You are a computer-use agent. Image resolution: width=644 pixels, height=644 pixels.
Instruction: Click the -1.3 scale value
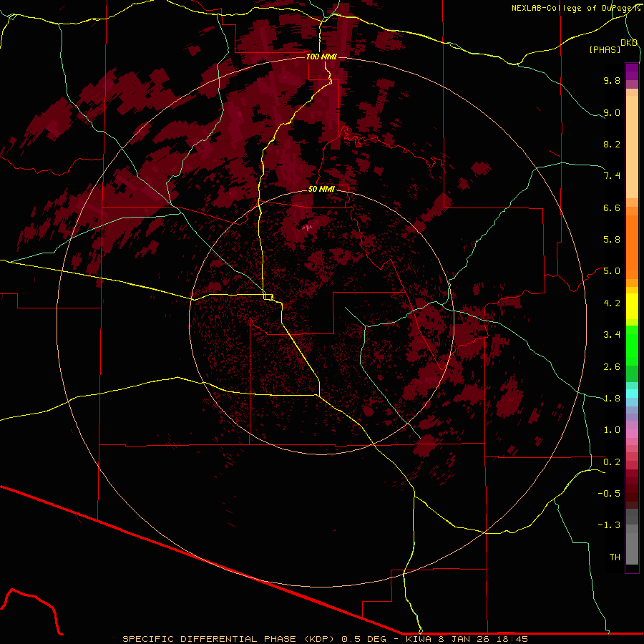point(609,525)
